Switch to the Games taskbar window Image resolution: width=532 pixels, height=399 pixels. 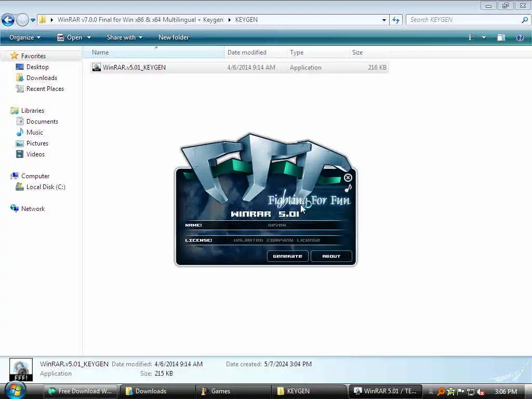233,391
